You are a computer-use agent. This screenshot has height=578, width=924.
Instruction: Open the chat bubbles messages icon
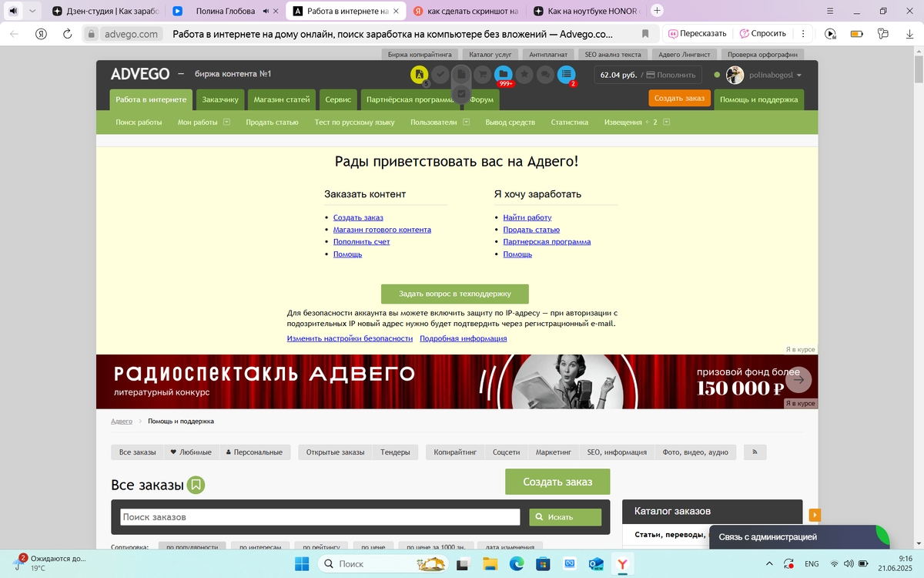545,75
